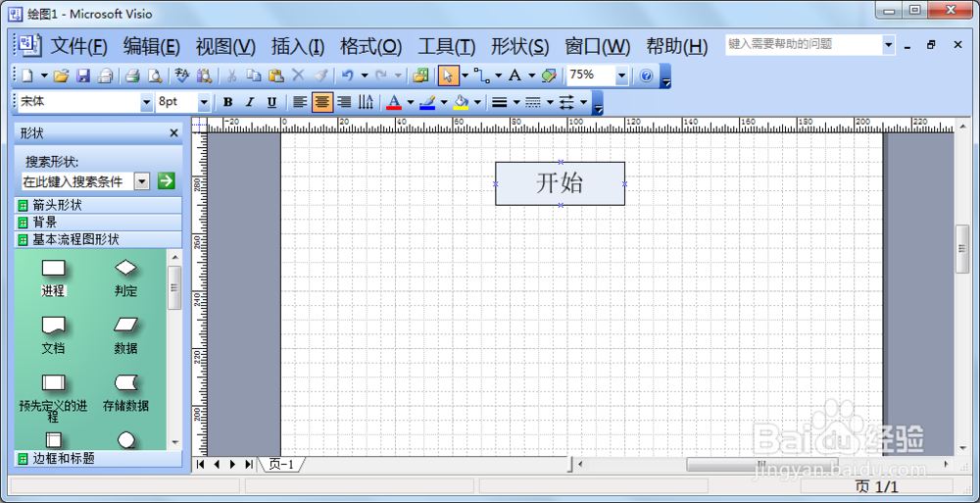Delete selection with the X icon
This screenshot has width=980, height=503.
pos(299,76)
